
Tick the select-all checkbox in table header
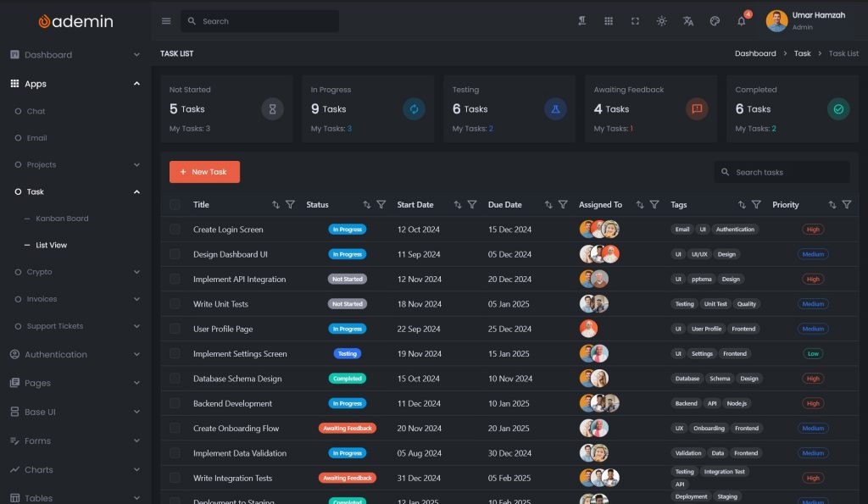point(175,205)
